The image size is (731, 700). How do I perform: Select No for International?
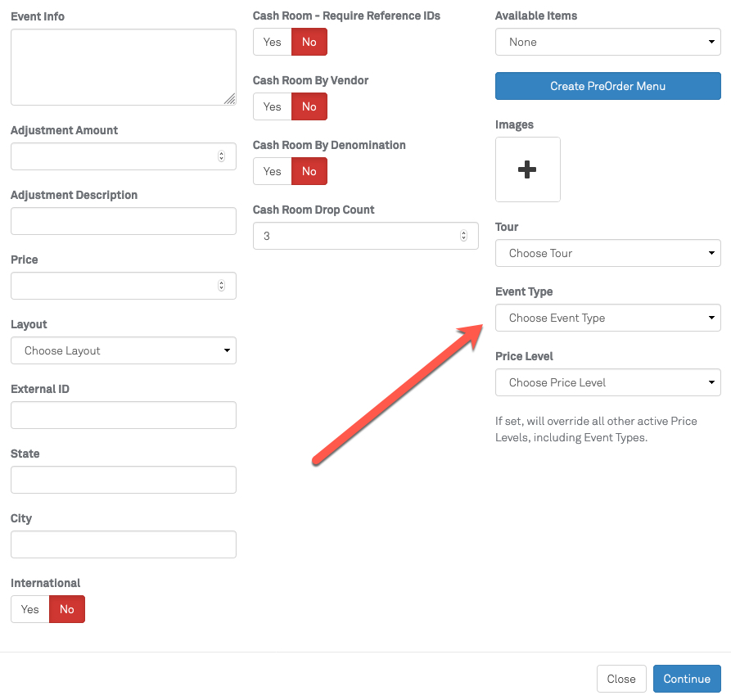click(67, 609)
